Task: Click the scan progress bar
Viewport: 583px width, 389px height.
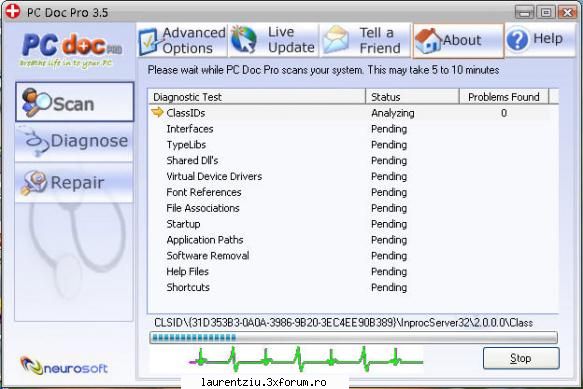Action: pos(353,337)
